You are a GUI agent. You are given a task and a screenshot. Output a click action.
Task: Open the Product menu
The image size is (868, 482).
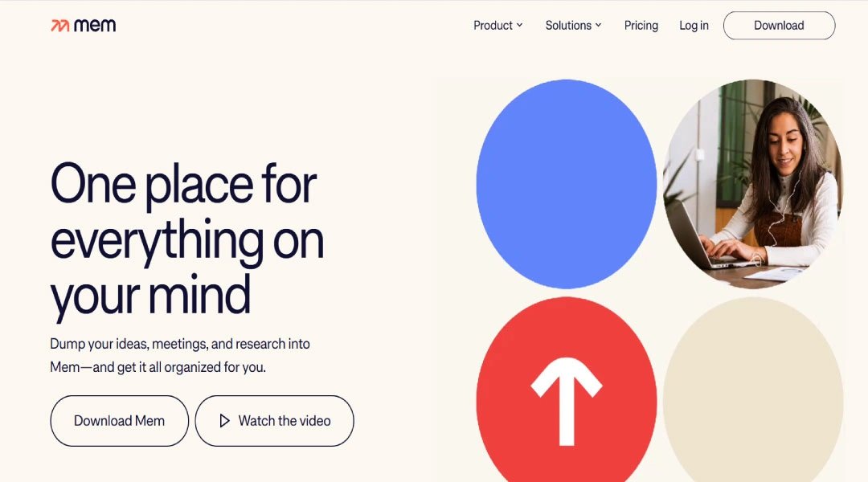point(497,26)
